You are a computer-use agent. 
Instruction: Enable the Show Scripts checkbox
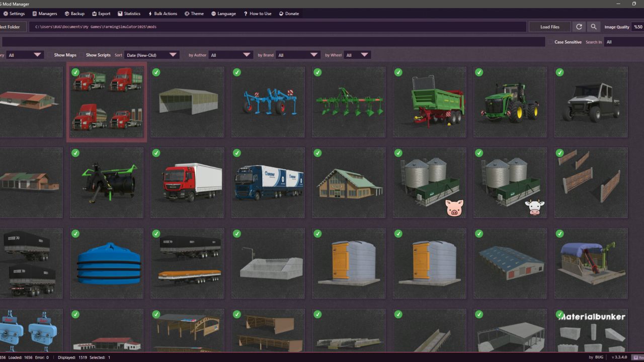point(82,55)
